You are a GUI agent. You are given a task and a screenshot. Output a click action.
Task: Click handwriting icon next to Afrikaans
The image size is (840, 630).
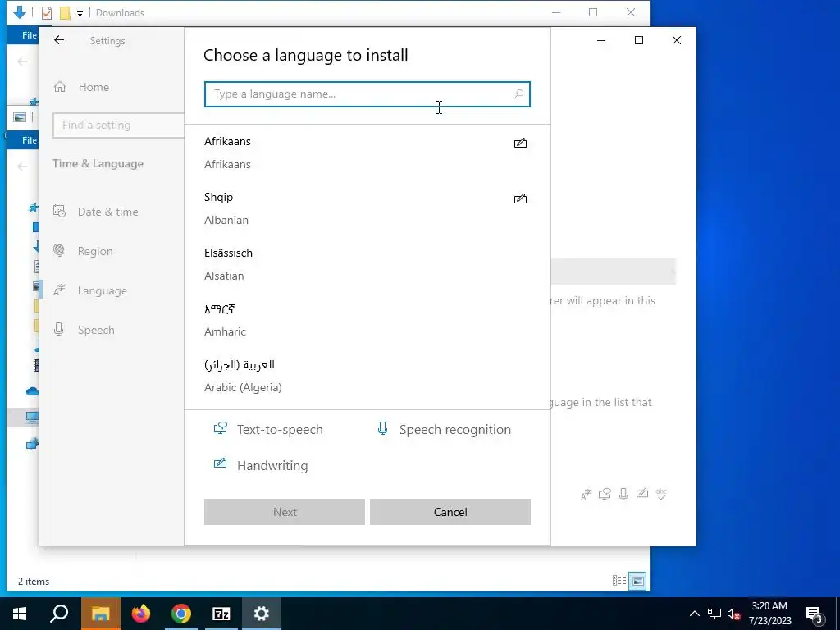pyautogui.click(x=520, y=143)
